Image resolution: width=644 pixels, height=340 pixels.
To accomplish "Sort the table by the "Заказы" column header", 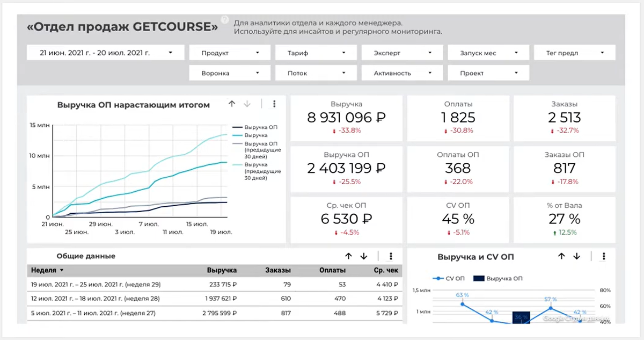I will point(278,270).
